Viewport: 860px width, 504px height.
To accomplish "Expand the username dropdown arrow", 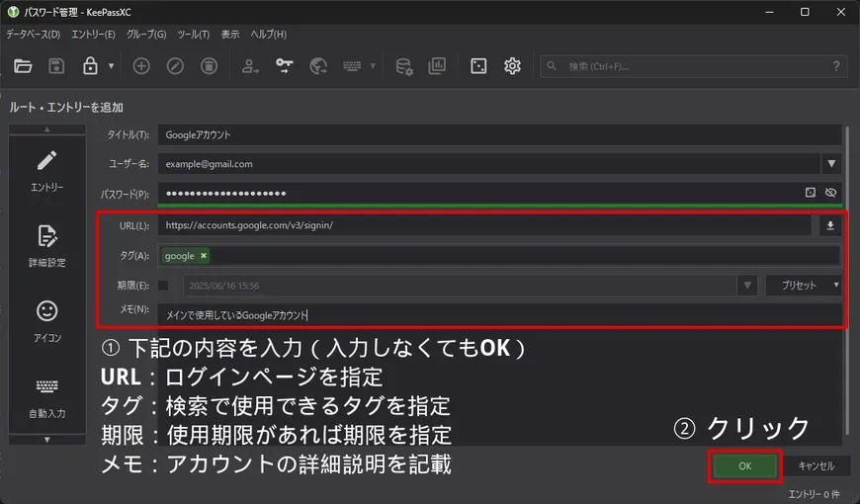I will [831, 163].
